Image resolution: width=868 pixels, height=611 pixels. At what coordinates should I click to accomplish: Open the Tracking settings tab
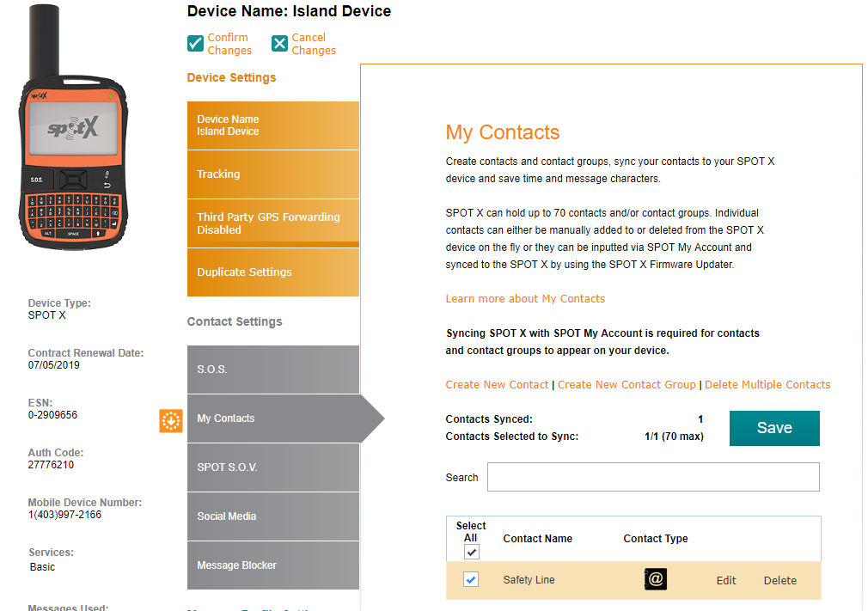pyautogui.click(x=272, y=174)
